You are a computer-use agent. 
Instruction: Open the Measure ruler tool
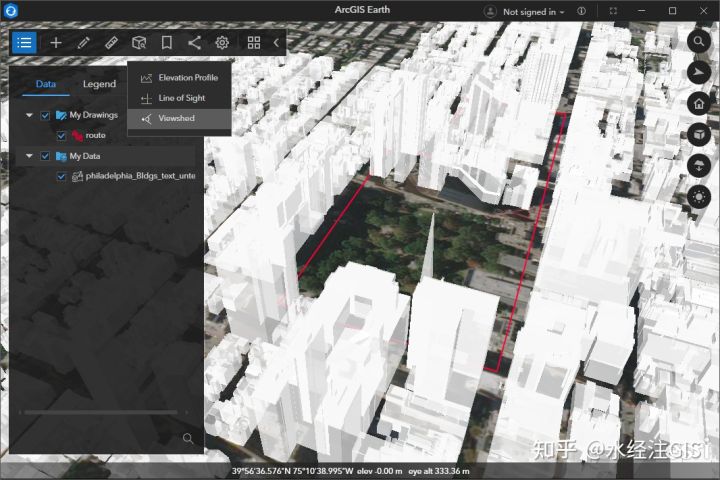111,43
